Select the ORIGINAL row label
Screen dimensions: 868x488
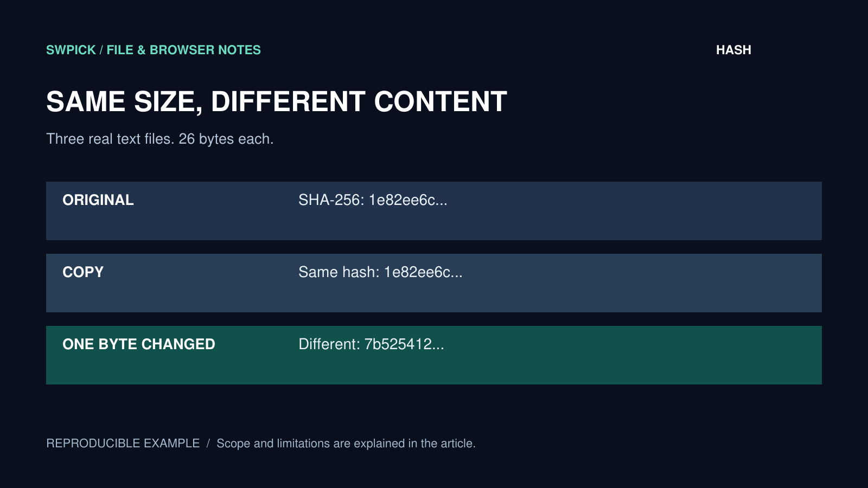(98, 200)
